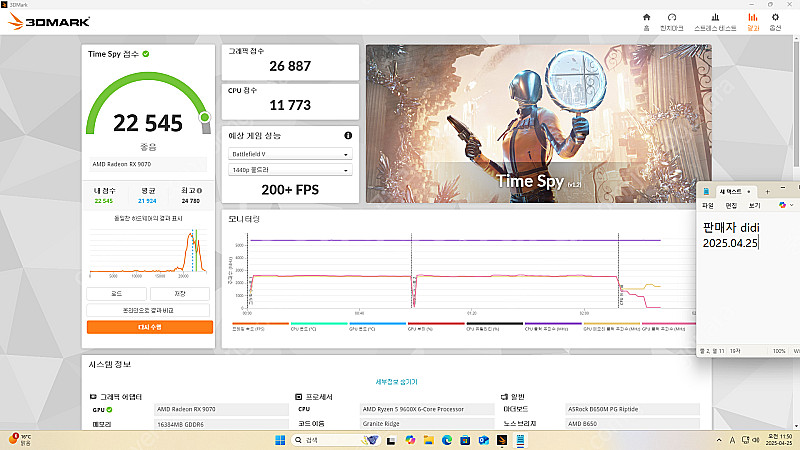Click the Windows taskbar search box
The image size is (800, 450).
coord(335,440)
